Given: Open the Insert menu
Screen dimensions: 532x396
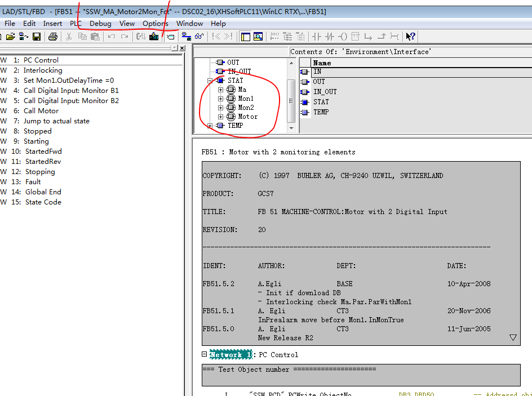Looking at the screenshot, I should (x=52, y=24).
